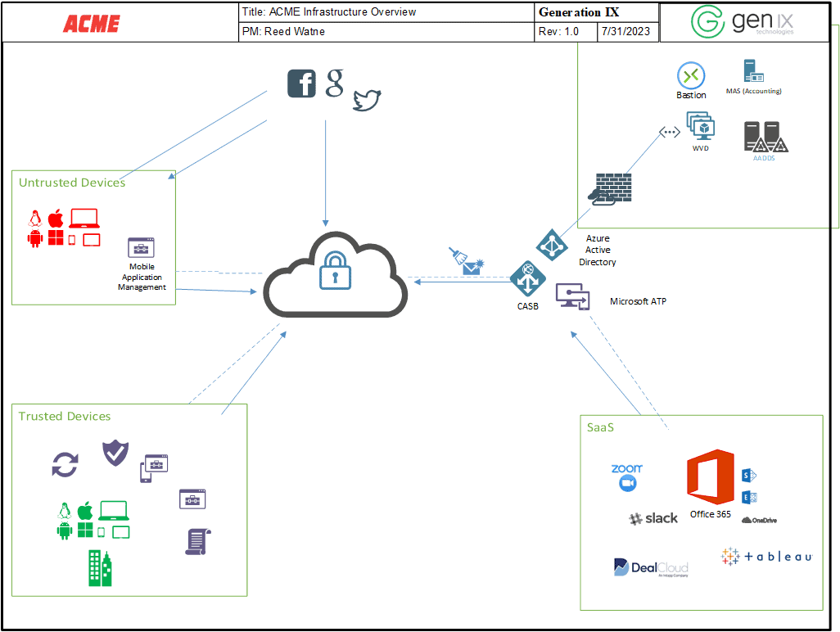840x632 pixels.
Task: Click the date "7/31/2023" cell
Action: (628, 32)
